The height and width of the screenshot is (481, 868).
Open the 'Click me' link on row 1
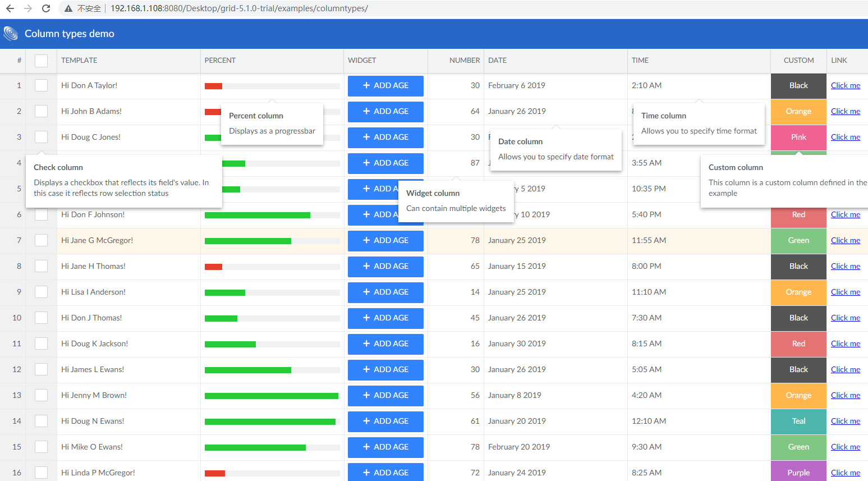tap(846, 85)
